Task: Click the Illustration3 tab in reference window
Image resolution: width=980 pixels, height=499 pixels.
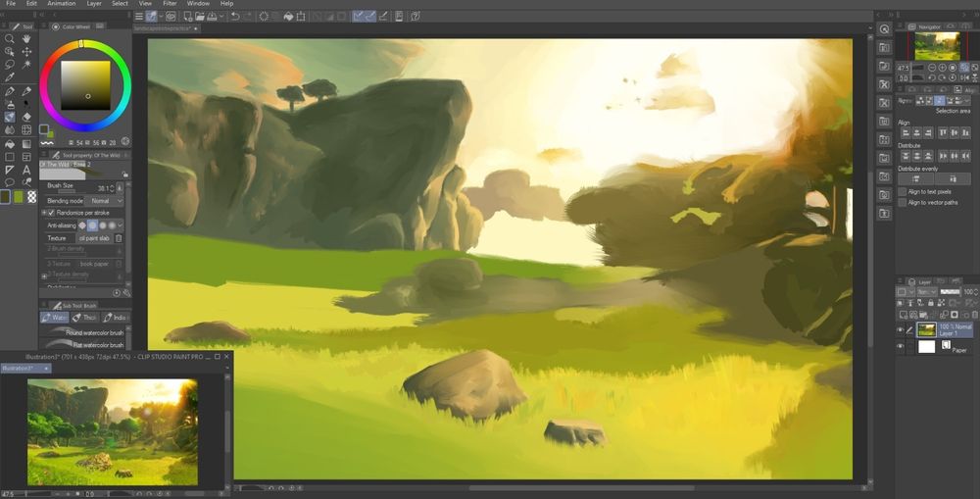Action: pyautogui.click(x=25, y=369)
